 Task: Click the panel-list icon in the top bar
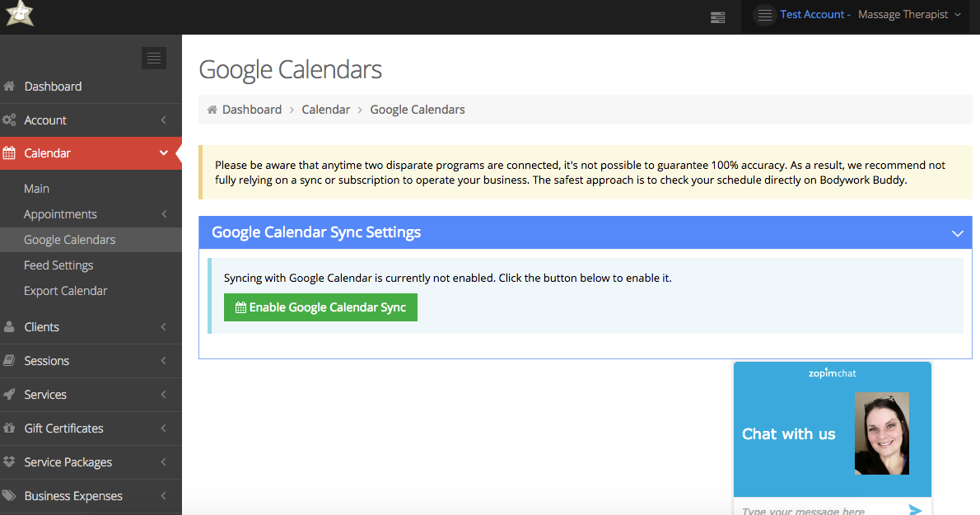click(x=716, y=16)
